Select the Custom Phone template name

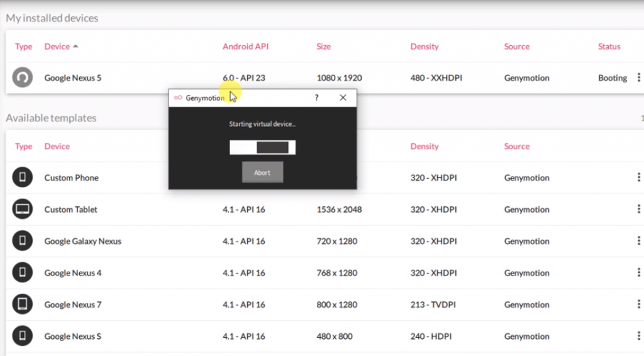click(72, 178)
